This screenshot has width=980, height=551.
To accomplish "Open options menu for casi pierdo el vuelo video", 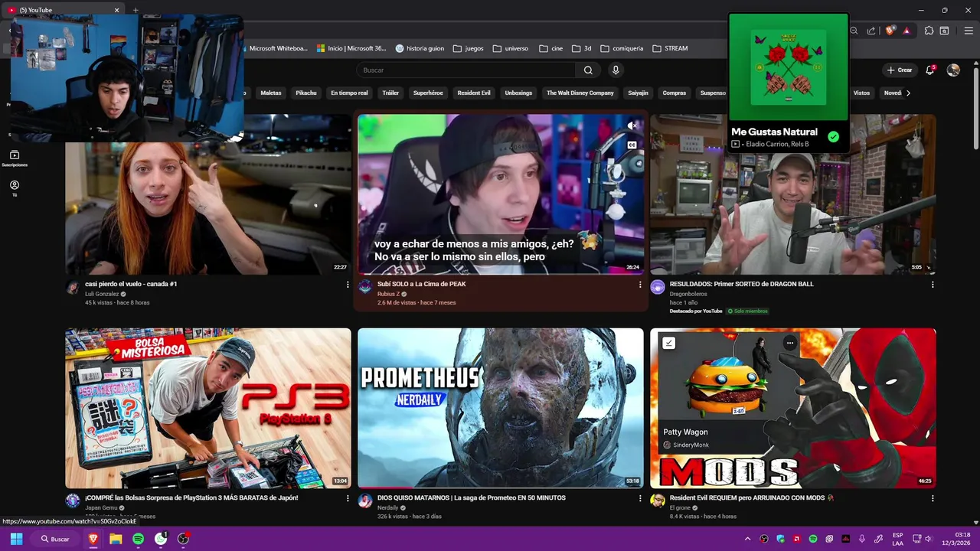I will [348, 285].
